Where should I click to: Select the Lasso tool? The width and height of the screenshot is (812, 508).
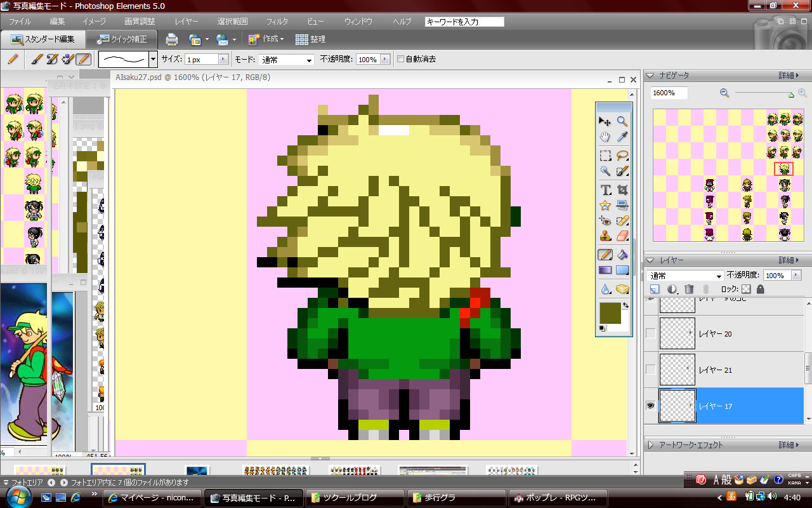622,155
